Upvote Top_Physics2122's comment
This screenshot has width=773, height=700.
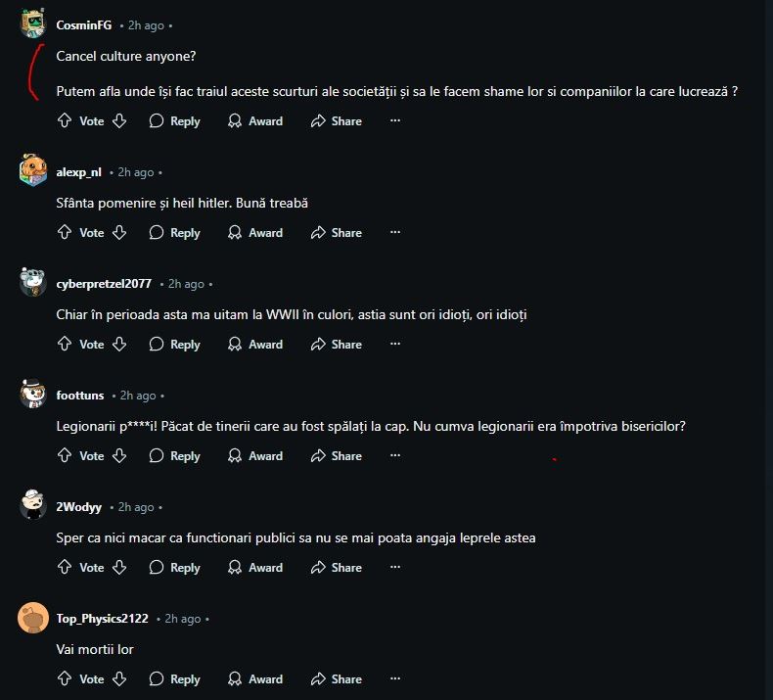65,679
